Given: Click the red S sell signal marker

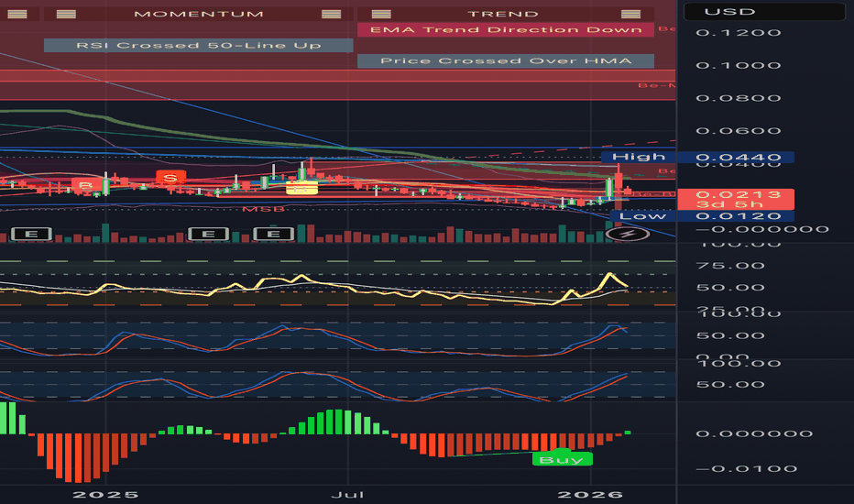Looking at the screenshot, I should click(x=171, y=176).
